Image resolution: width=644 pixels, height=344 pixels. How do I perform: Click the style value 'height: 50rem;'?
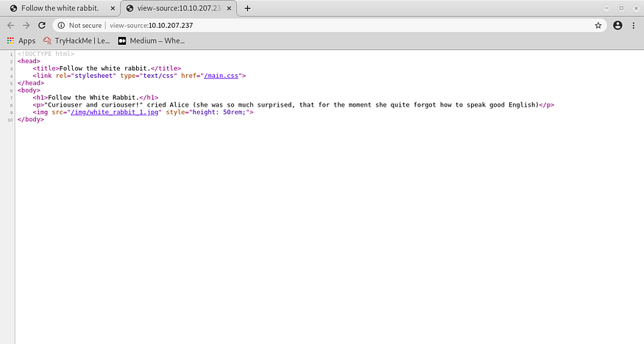click(x=219, y=112)
